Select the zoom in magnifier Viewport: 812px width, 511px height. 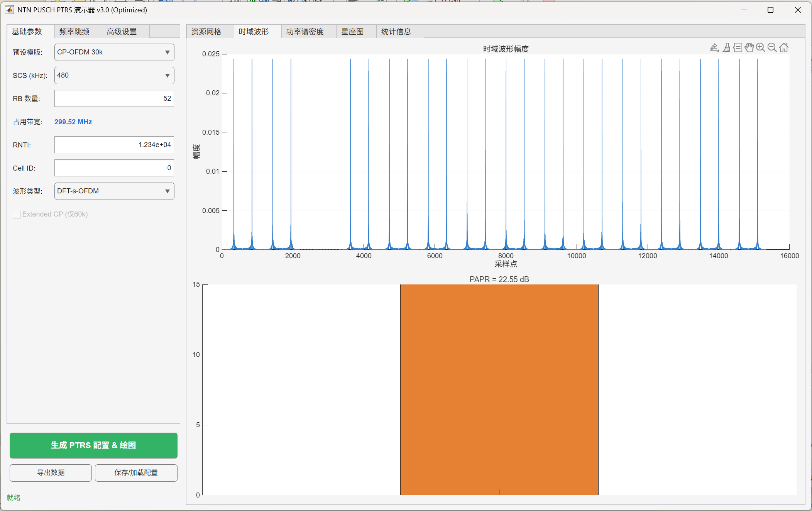pos(760,47)
